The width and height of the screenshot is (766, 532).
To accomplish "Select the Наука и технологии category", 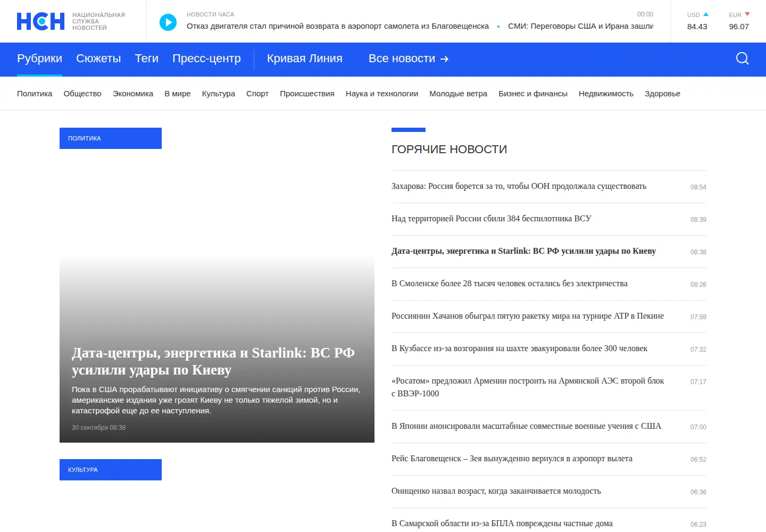I will [382, 94].
